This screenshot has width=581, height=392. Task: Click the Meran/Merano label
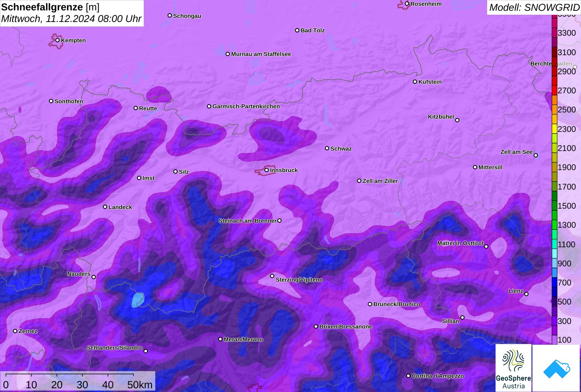pyautogui.click(x=244, y=339)
